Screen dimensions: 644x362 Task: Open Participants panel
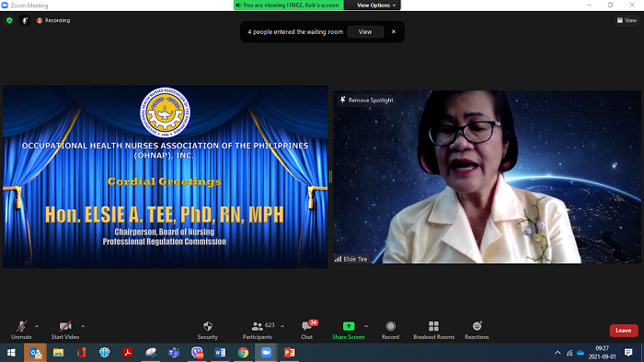257,331
